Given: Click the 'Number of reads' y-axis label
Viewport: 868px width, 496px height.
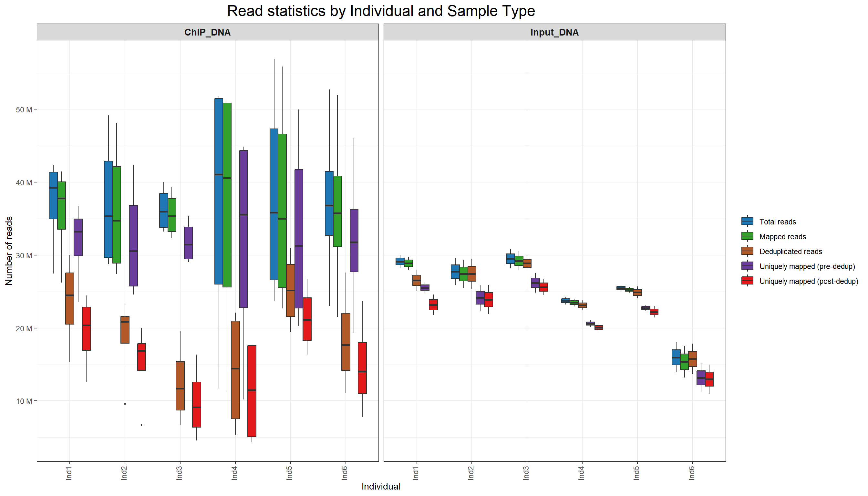Looking at the screenshot, I should (x=9, y=251).
